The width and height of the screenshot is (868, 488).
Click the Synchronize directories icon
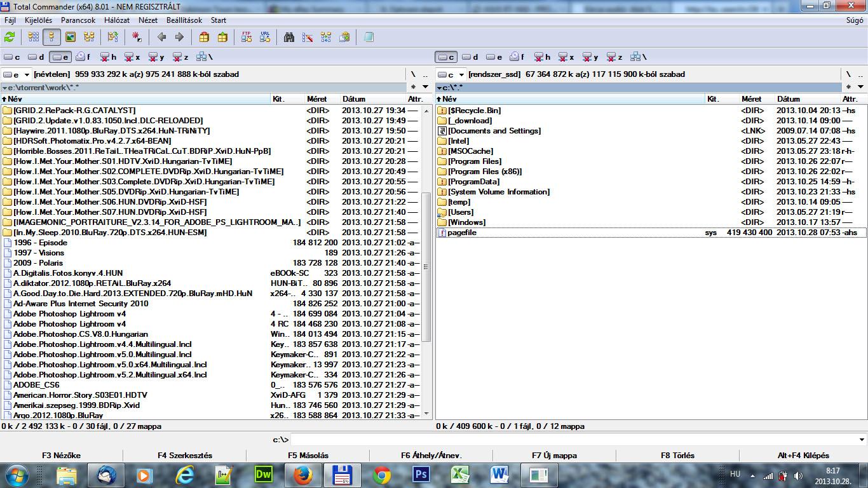click(x=326, y=37)
